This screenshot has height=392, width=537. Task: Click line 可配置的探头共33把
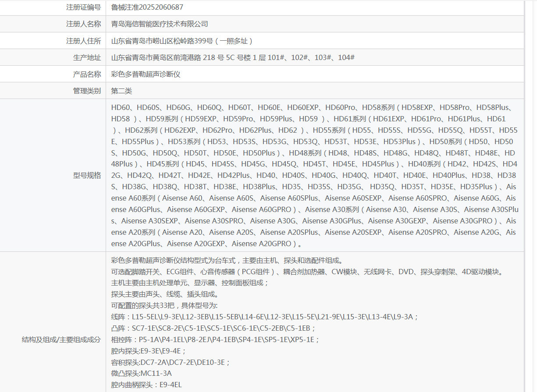[x=164, y=306]
